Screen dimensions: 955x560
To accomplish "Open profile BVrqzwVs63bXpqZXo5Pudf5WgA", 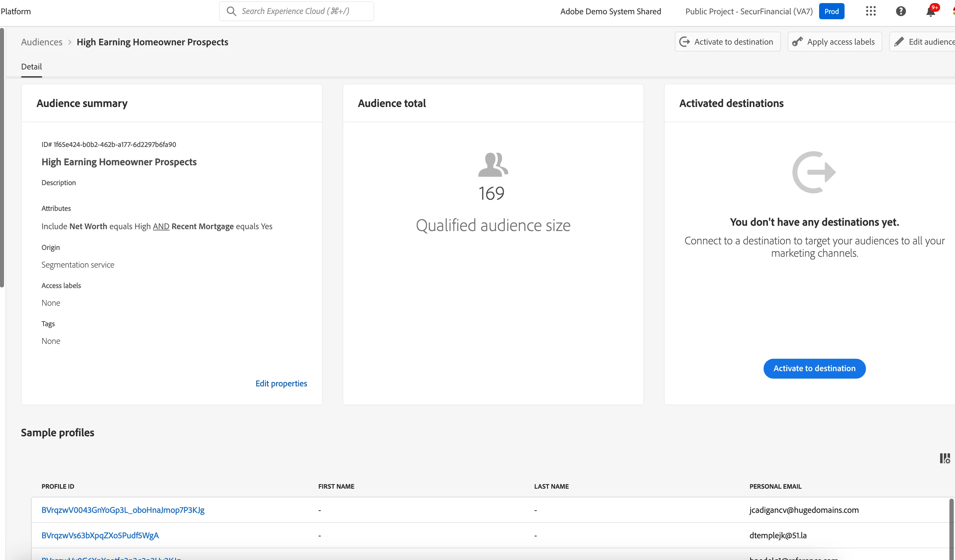I will [100, 536].
